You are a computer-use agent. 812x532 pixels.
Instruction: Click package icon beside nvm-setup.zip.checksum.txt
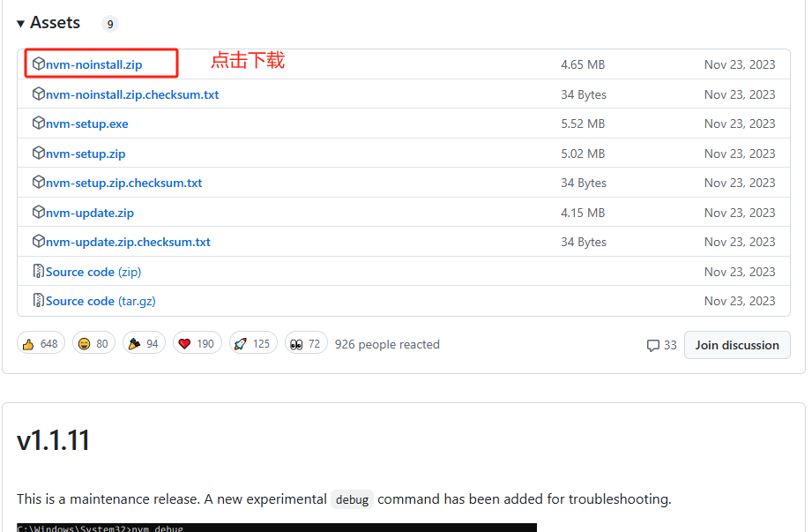pos(38,182)
